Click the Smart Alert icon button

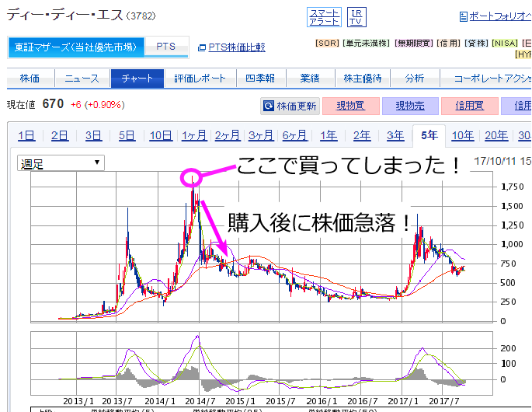(x=324, y=17)
